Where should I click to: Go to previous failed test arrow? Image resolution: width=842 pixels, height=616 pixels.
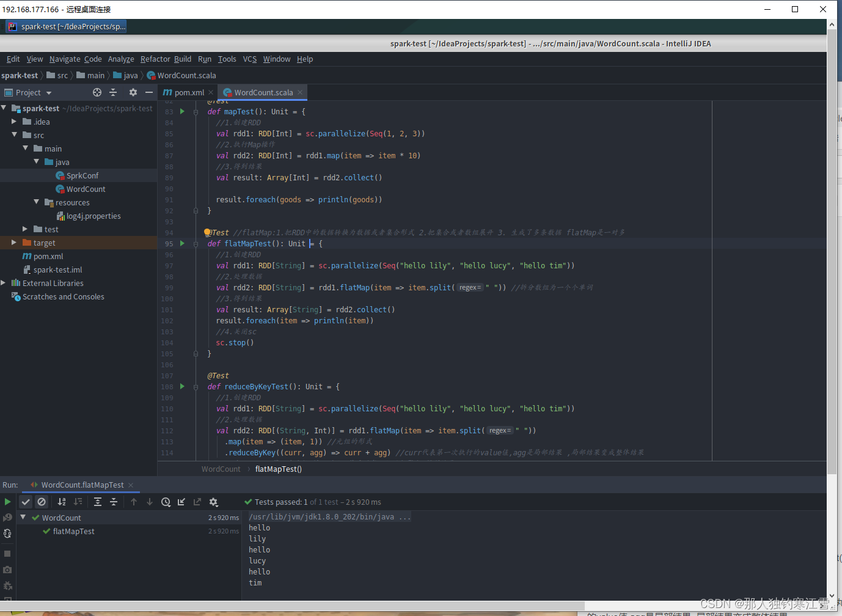click(x=134, y=502)
